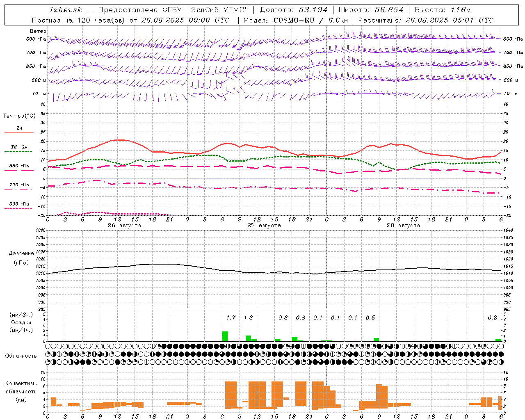Click the "Давление" pressure panel label
Viewport: 525px width, 420px height.
point(21,253)
